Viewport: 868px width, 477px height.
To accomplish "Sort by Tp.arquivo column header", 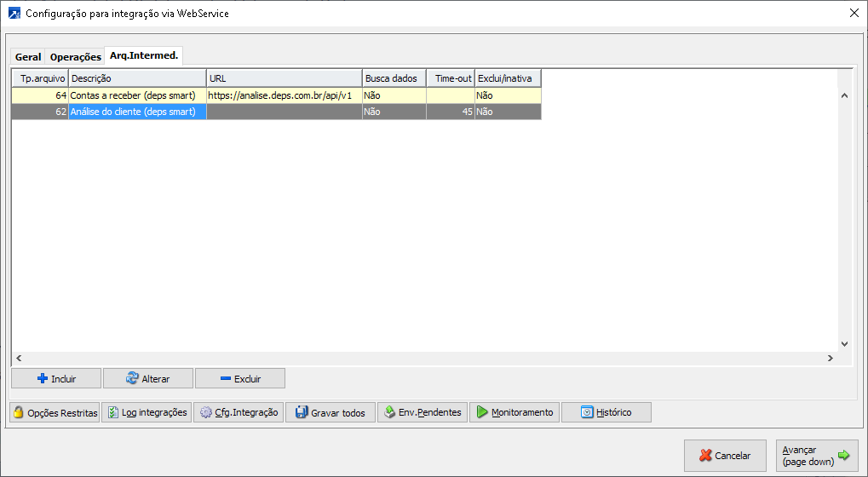I will pos(40,78).
